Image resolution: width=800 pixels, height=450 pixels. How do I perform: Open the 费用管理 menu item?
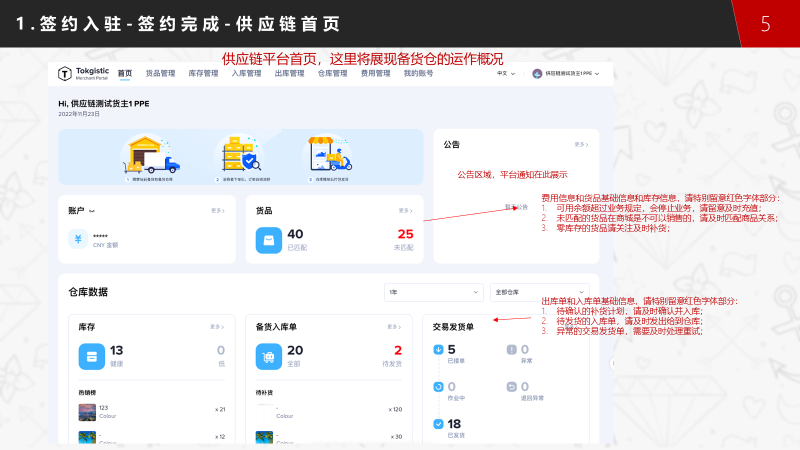point(375,73)
